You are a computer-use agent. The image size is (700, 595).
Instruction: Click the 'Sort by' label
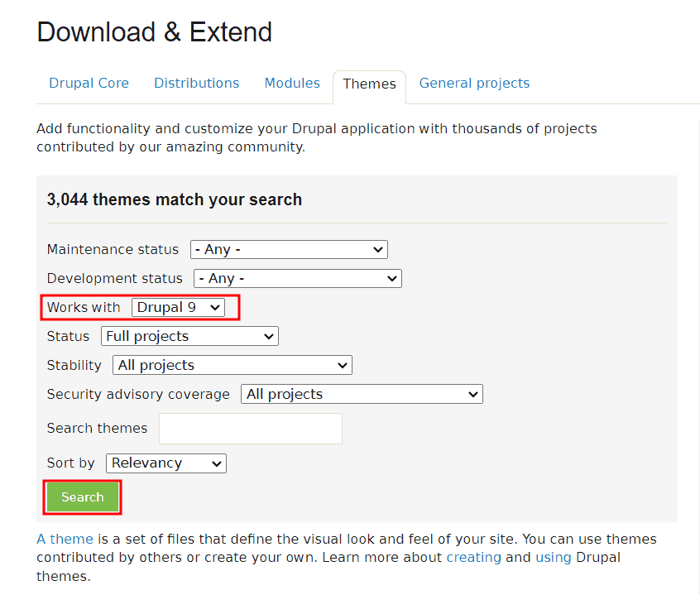pos(70,463)
